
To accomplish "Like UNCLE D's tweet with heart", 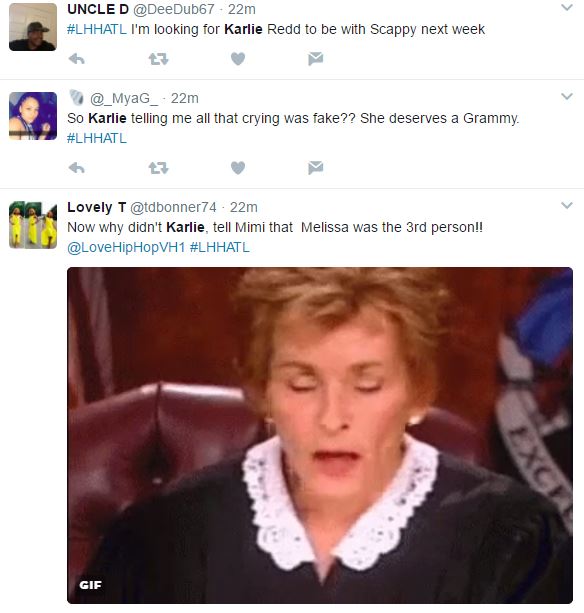I will pos(238,59).
